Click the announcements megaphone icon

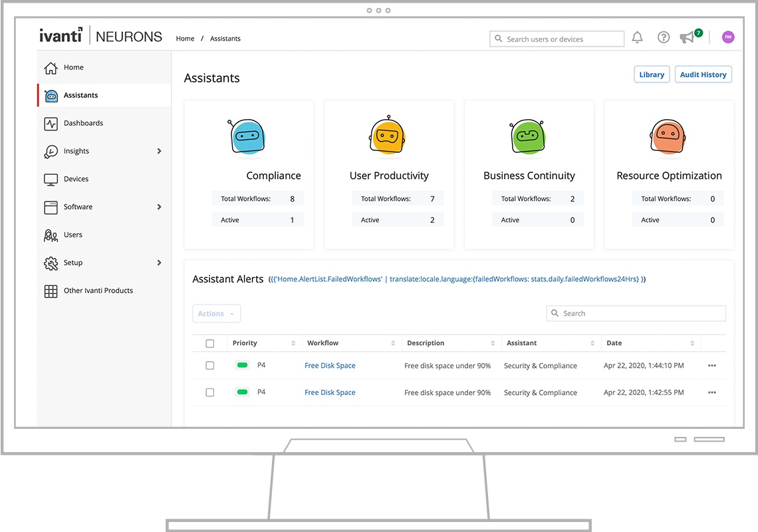pos(687,38)
